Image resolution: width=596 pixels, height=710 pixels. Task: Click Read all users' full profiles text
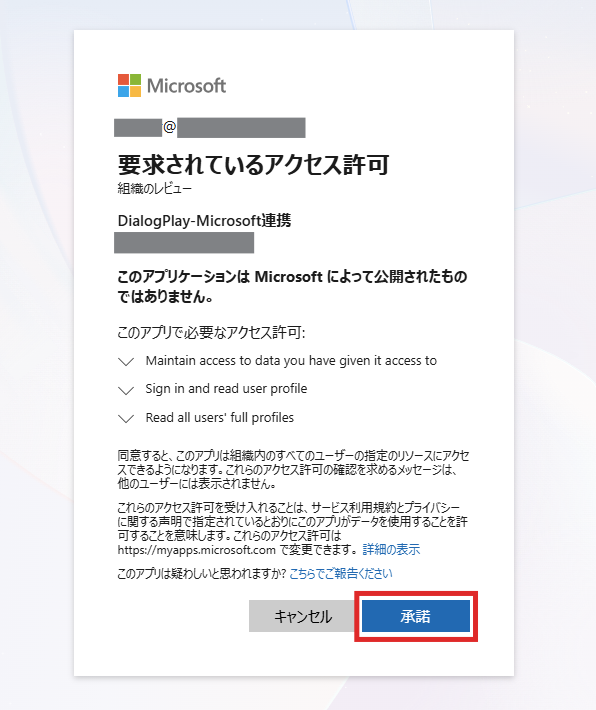click(220, 417)
